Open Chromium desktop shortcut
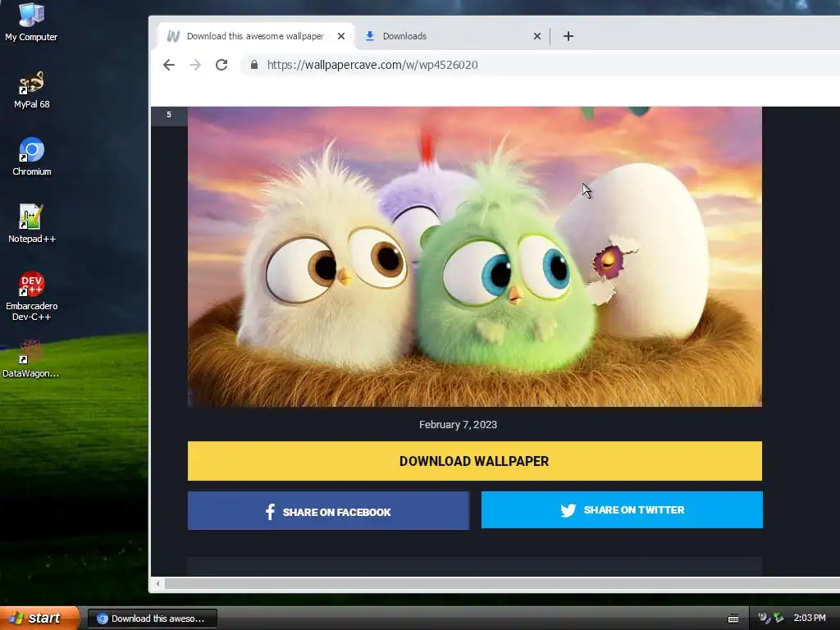 [32, 157]
